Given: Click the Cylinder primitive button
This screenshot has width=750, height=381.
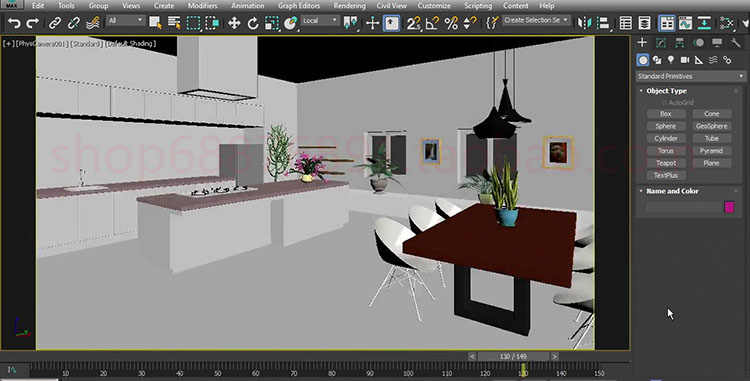Looking at the screenshot, I should pyautogui.click(x=666, y=138).
